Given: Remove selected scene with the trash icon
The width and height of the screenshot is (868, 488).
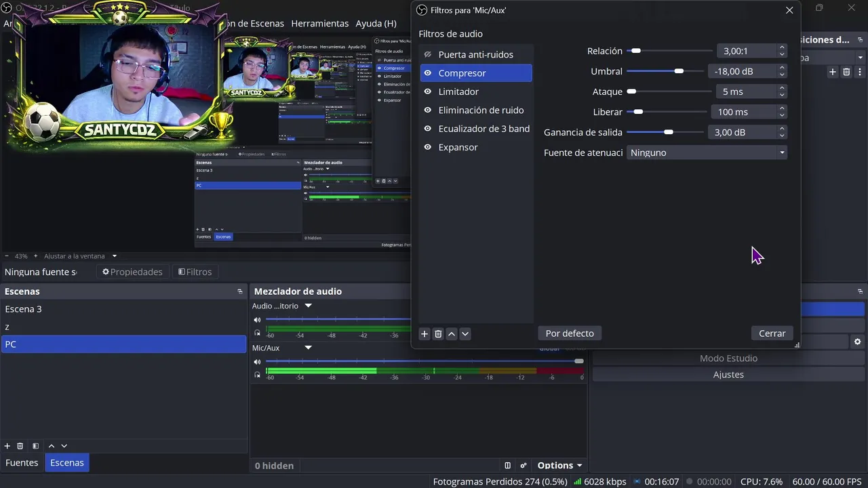Looking at the screenshot, I should (x=20, y=446).
